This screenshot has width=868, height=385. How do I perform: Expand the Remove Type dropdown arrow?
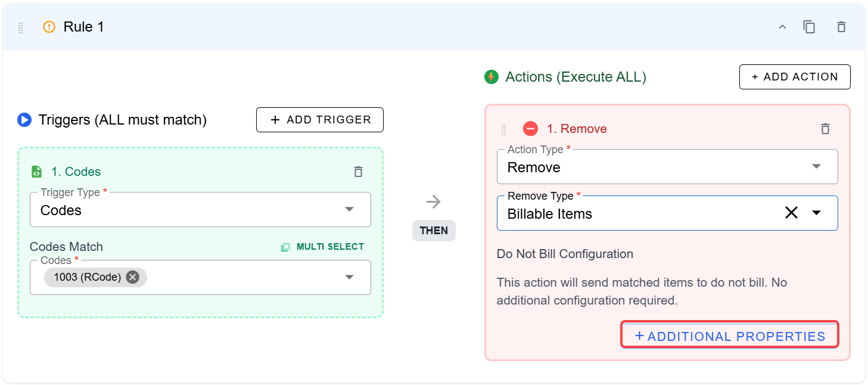(816, 213)
